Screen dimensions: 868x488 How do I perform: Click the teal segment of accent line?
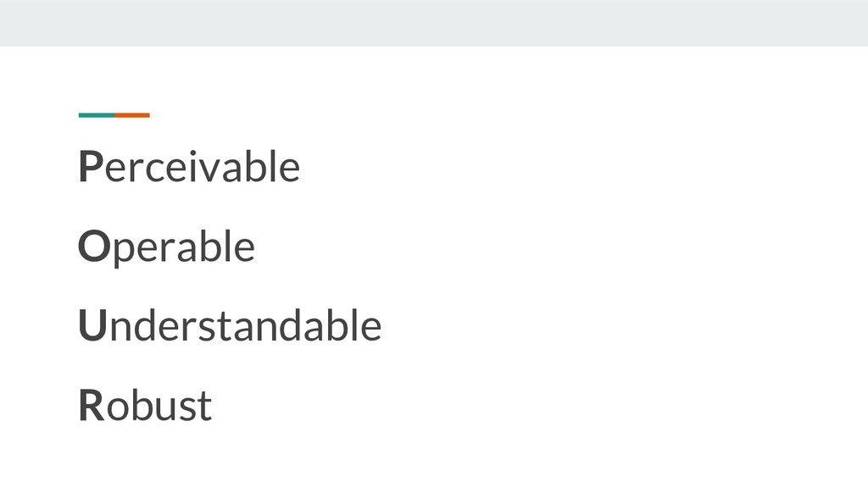tap(97, 114)
